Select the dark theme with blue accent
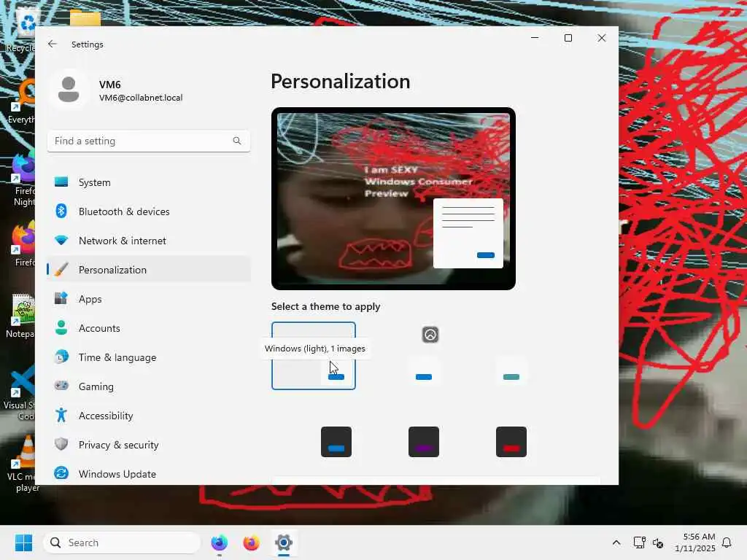Viewport: 747px width, 560px height. coord(336,442)
